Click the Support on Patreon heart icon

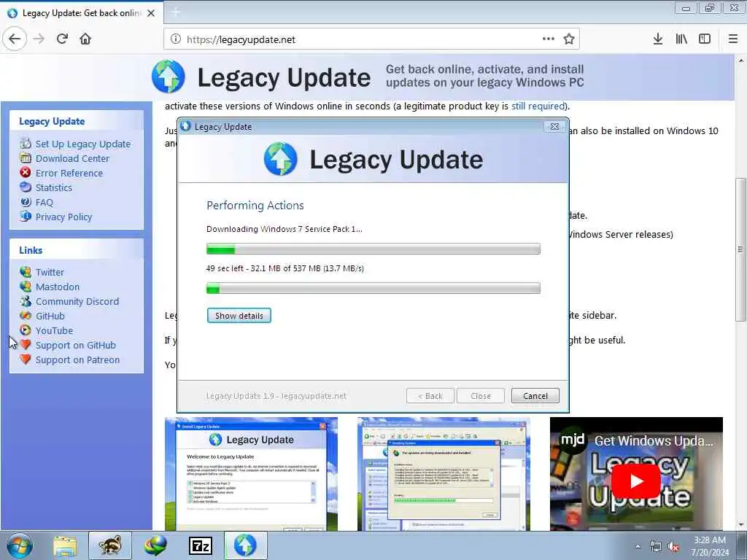[26, 359]
